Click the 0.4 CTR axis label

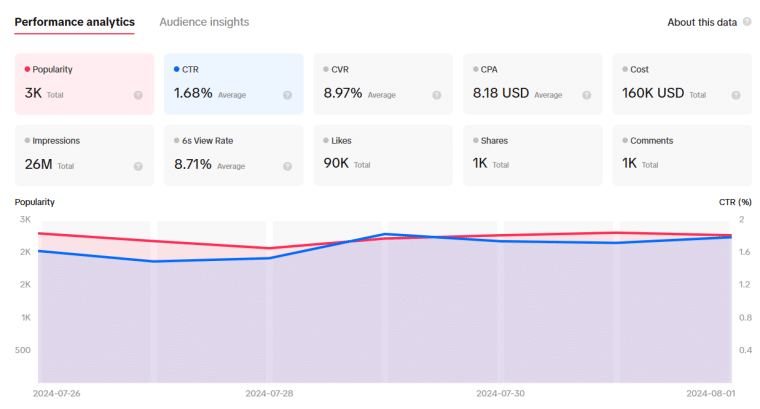[745, 350]
